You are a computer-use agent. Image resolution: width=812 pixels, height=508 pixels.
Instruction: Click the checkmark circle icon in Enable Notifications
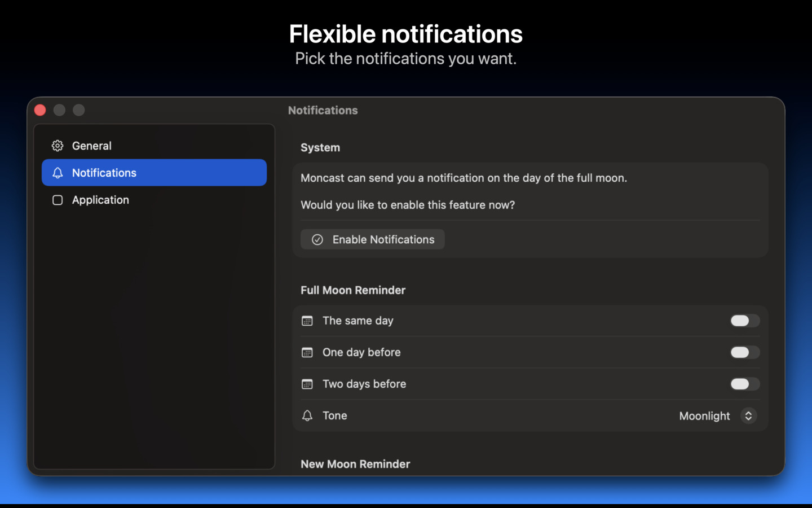tap(317, 239)
